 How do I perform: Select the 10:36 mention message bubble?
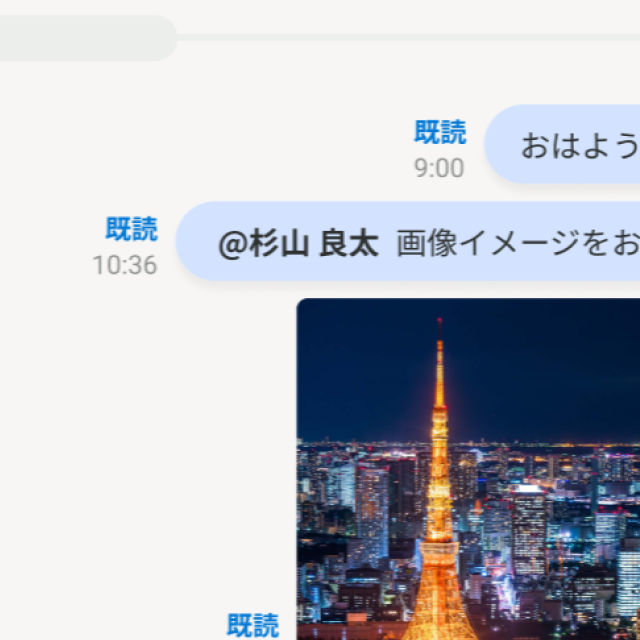coord(408,241)
